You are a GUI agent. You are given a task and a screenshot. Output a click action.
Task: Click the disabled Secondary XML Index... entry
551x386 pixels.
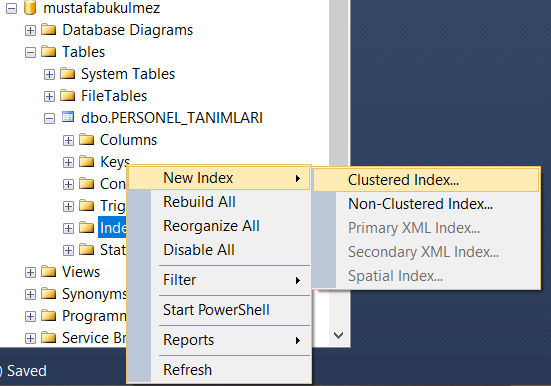tap(426, 252)
